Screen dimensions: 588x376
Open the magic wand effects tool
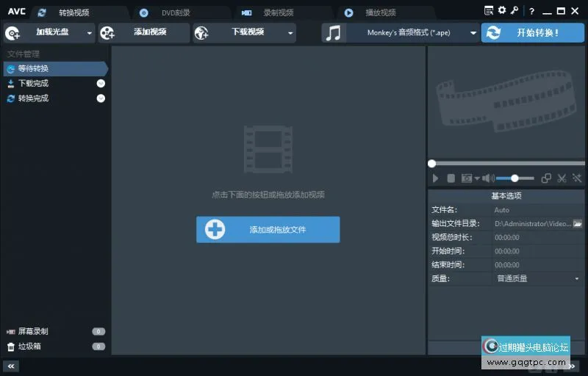(577, 178)
